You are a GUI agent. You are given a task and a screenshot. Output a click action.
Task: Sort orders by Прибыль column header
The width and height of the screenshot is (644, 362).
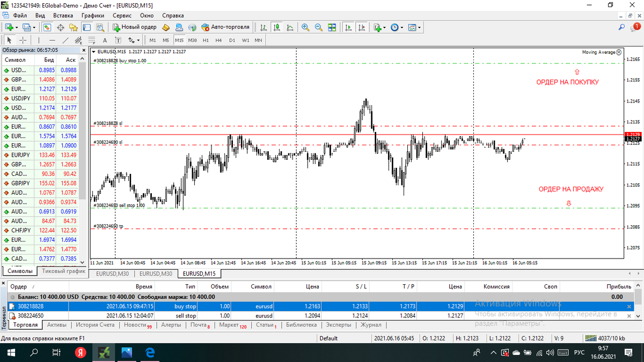[x=618, y=286]
